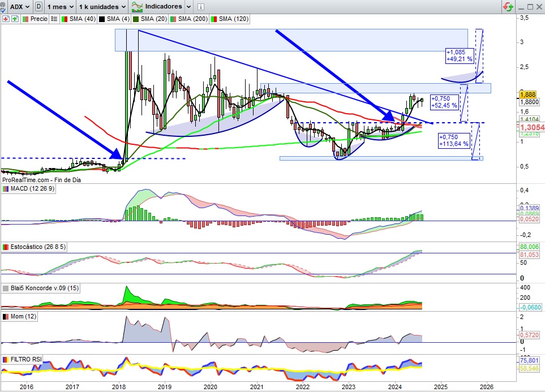Click the +0,750 +113,64 % measurement box
Image resolution: width=545 pixels, height=392 pixels.
coord(453,140)
